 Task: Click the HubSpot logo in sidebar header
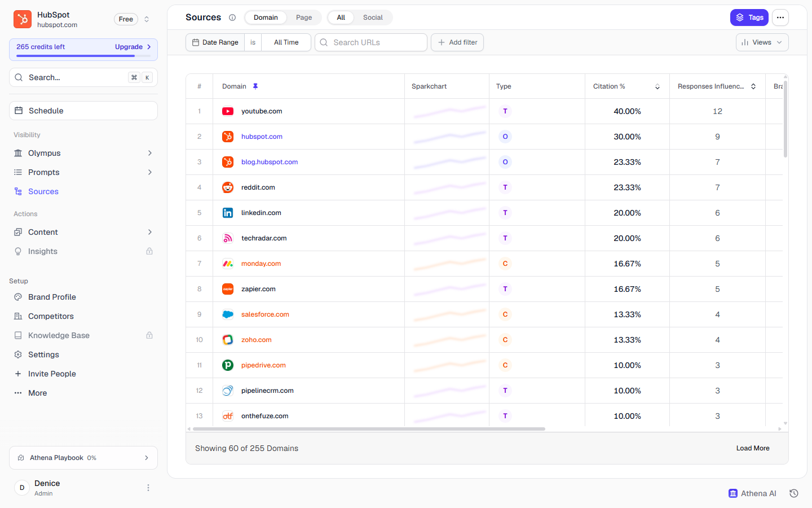pos(23,19)
